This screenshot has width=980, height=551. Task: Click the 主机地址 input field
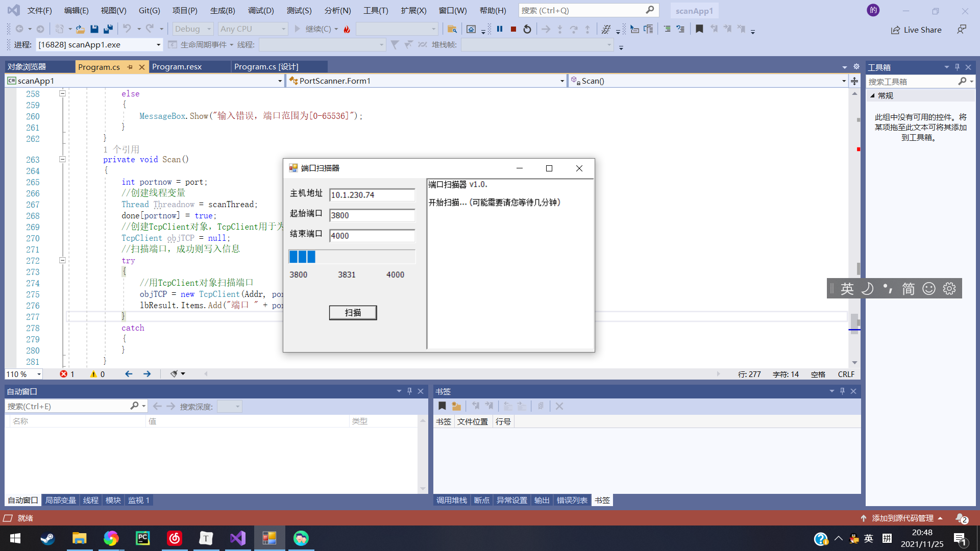click(372, 195)
